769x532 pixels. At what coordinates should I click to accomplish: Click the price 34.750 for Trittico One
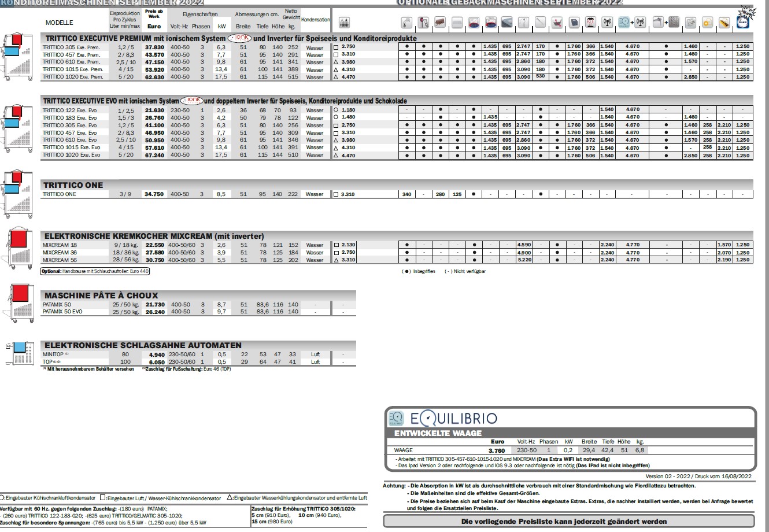(154, 194)
